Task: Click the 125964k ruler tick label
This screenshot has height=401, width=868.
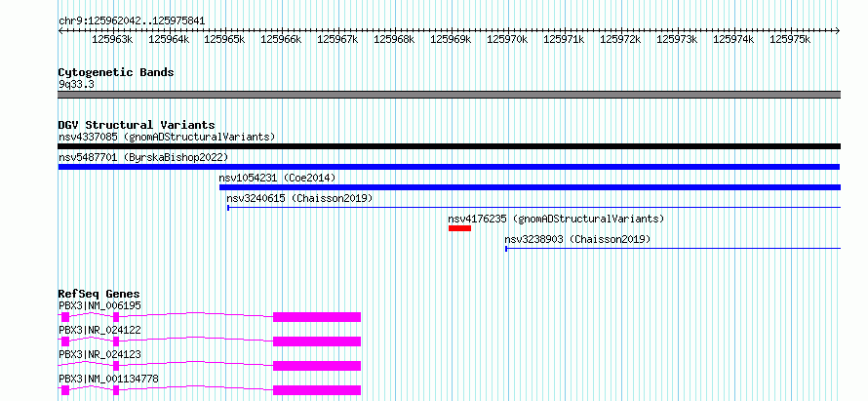Action: tap(170, 39)
